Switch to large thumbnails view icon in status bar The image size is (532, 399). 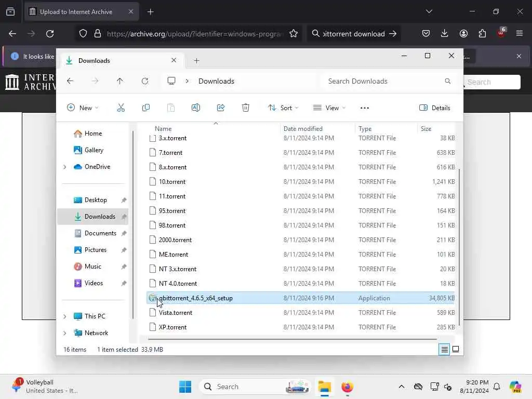tap(456, 349)
